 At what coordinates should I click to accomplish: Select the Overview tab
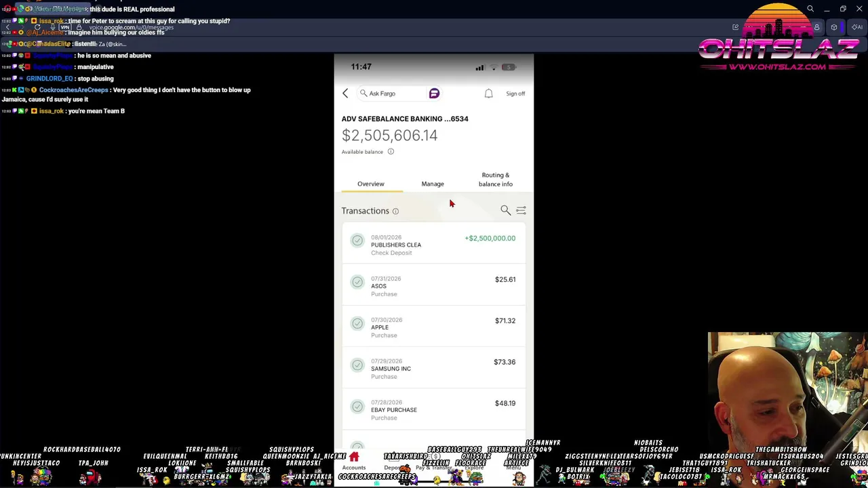(371, 184)
